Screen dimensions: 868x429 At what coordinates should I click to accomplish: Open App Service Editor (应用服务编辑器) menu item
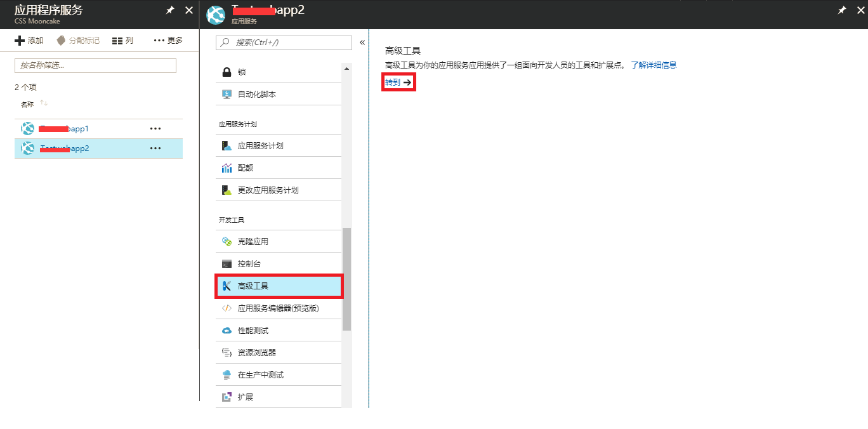278,308
